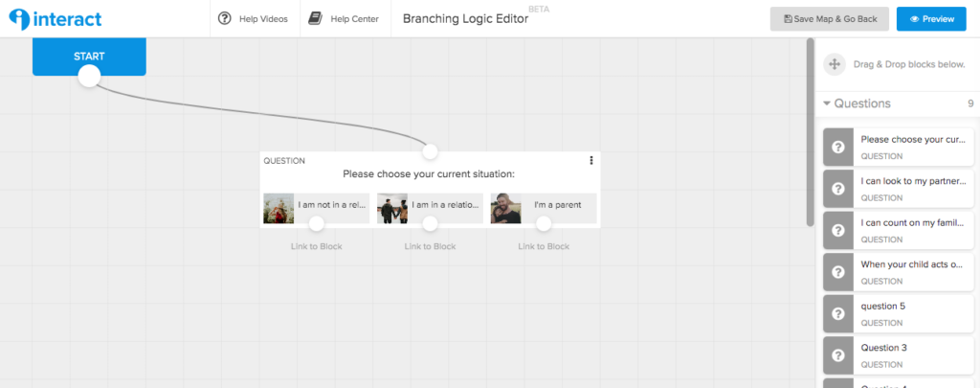Click the 'I'm a parent' answer thumbnail
The width and height of the screenshot is (980, 388).
click(x=505, y=209)
